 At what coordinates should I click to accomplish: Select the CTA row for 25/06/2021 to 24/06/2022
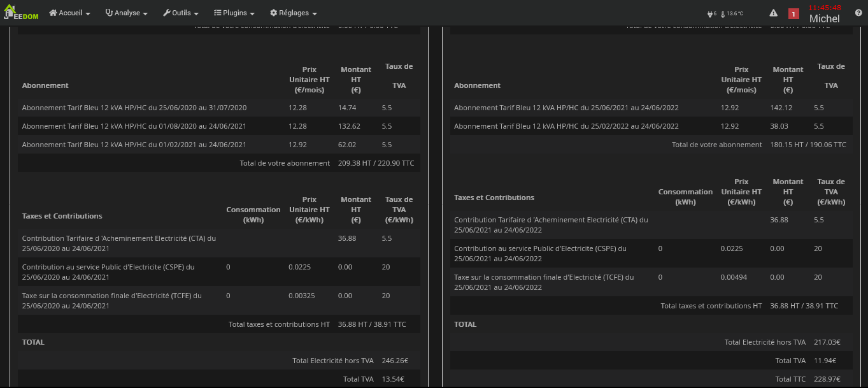click(551, 225)
